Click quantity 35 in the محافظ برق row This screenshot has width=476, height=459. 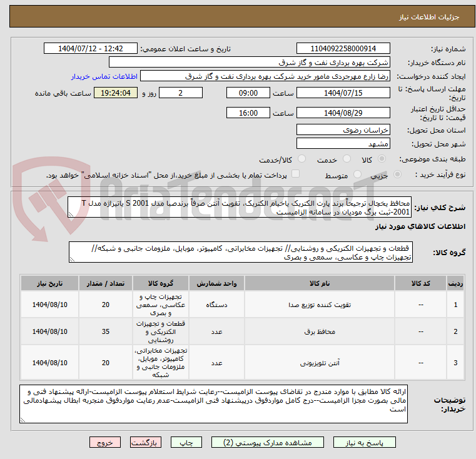coord(105,331)
